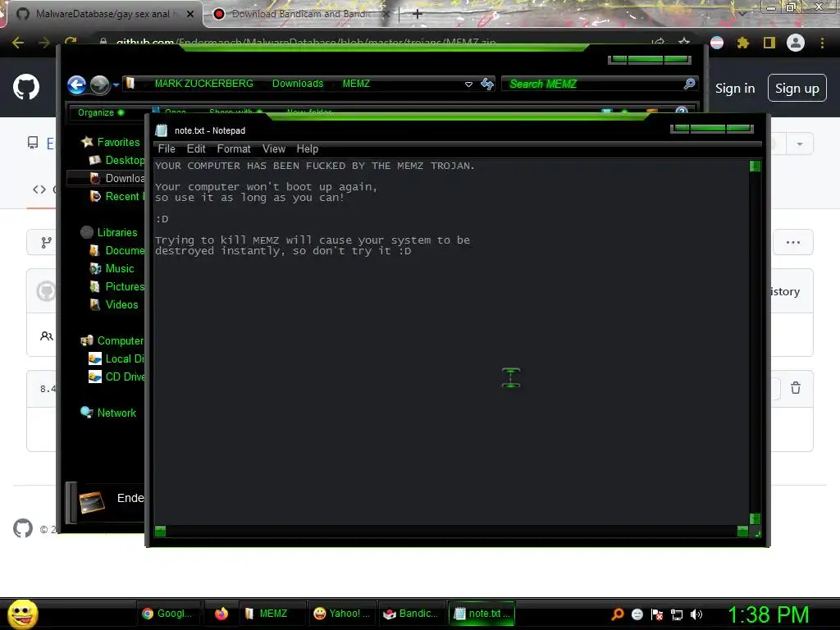
Task: Open the Help menu in Notepad
Action: (308, 149)
